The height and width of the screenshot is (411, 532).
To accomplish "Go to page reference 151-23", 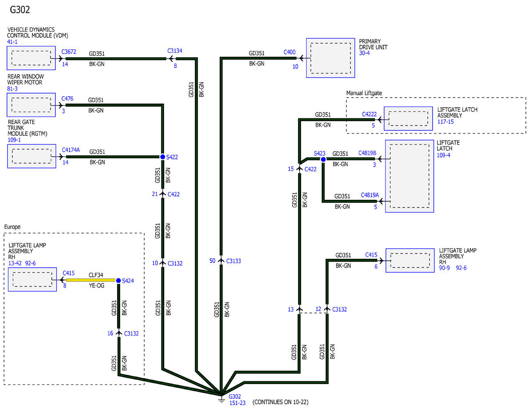I will coord(237,402).
